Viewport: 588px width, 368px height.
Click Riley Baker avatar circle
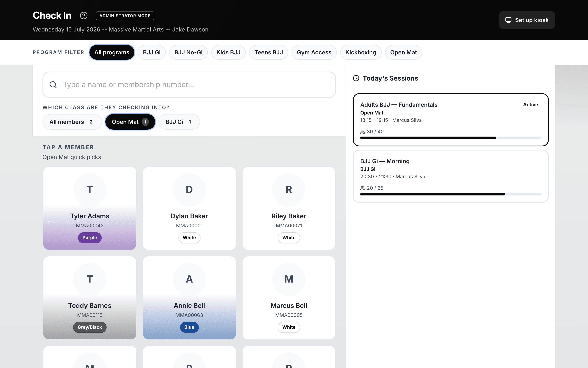point(289,190)
